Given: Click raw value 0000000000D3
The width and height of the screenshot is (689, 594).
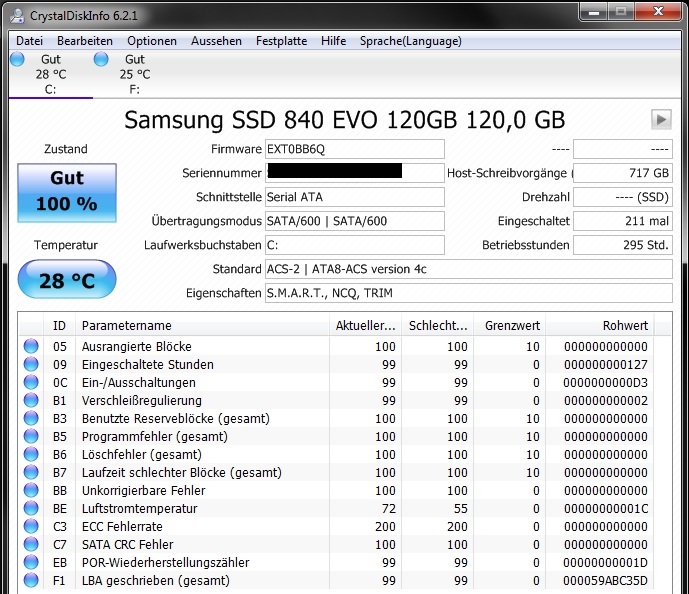Looking at the screenshot, I should (x=606, y=383).
